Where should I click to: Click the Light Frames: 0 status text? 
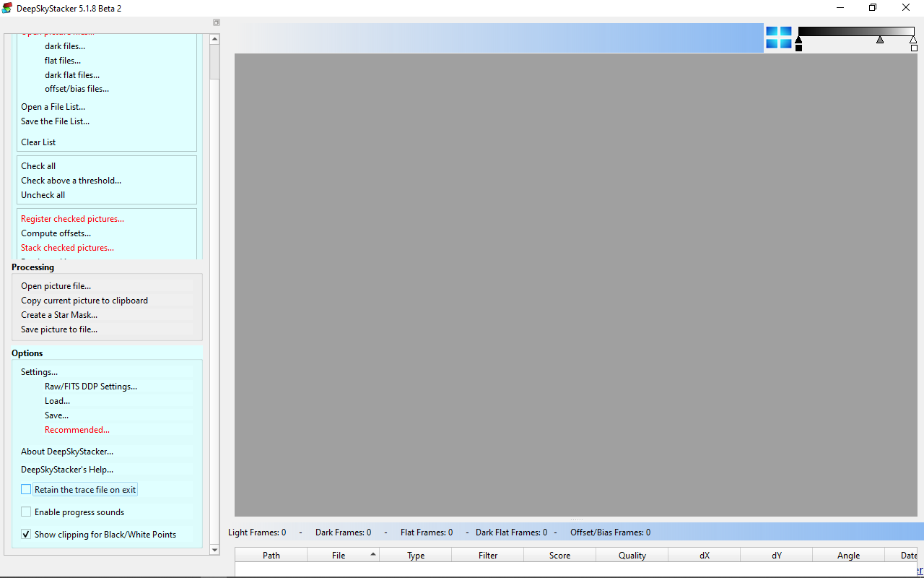pos(257,532)
